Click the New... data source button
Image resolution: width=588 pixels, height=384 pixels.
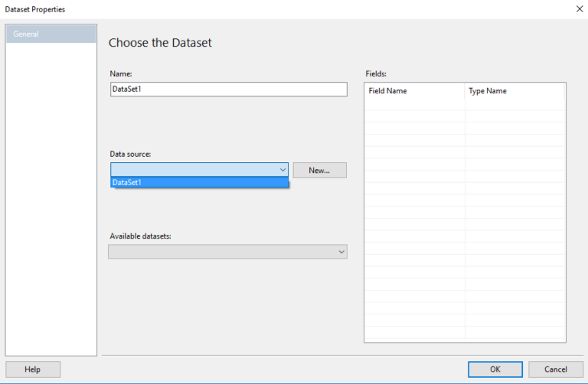[319, 170]
